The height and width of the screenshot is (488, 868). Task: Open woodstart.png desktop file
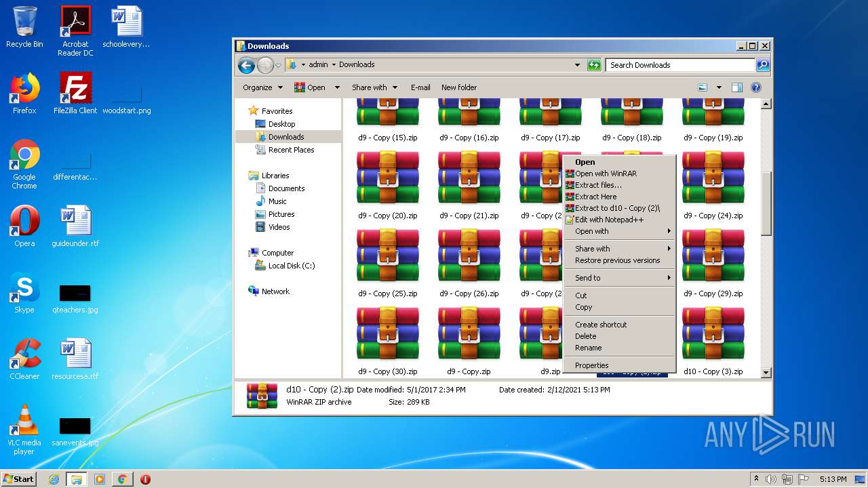126,100
